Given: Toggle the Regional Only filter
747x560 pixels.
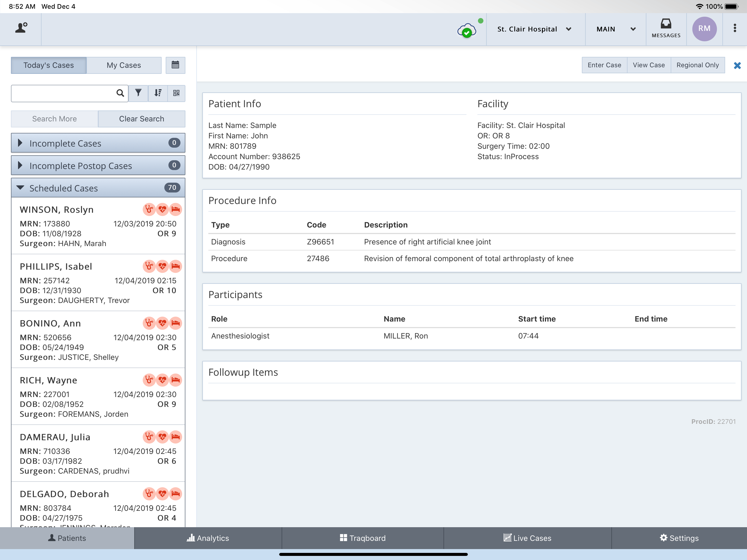Looking at the screenshot, I should point(697,65).
